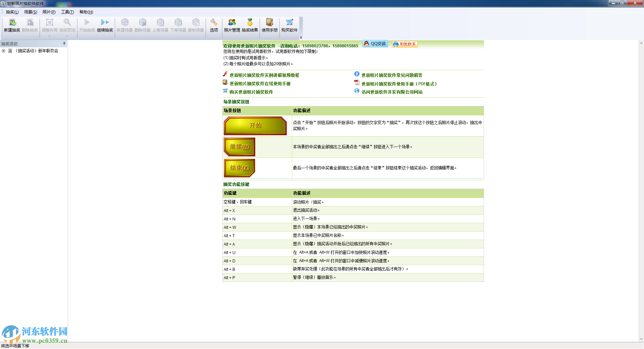Expand the 新年联欢会 tree node
This screenshot has width=644, height=349.
[4, 51]
